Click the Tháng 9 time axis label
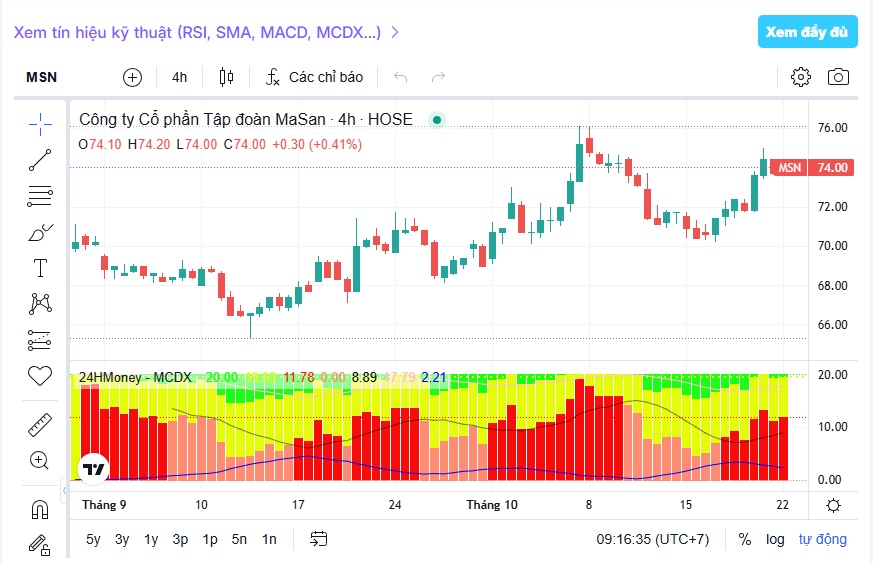Viewport: 873px width, 563px height. click(104, 505)
